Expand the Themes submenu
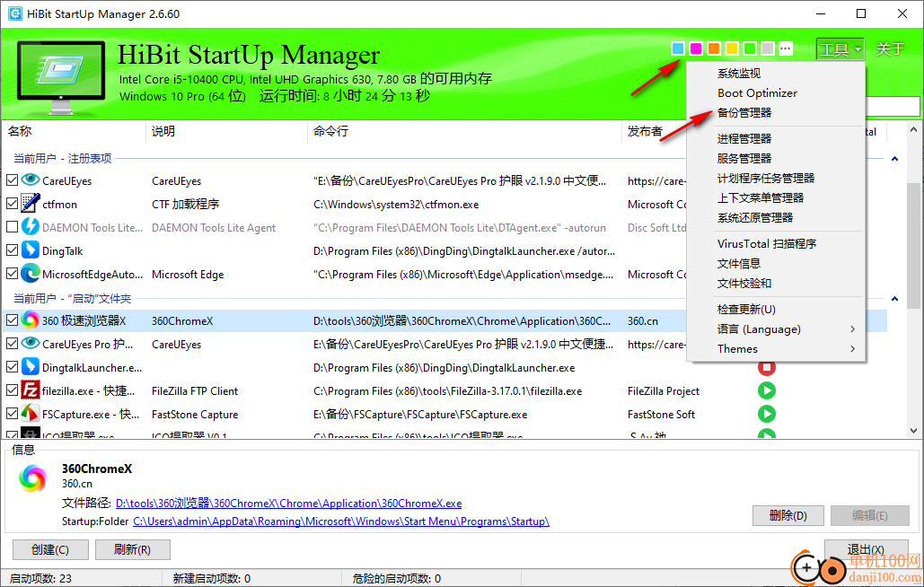Screen dimensions: 924x587 [x=776, y=348]
